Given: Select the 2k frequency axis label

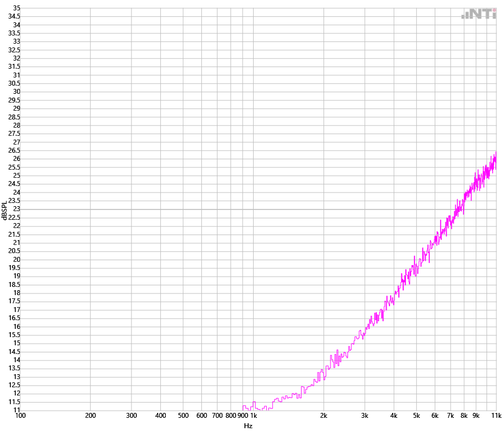Looking at the screenshot, I should click(x=323, y=416).
